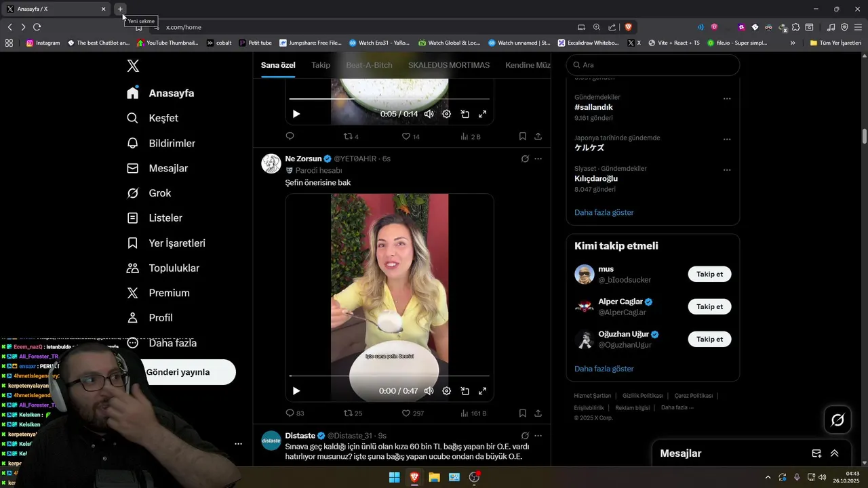Viewport: 868px width, 488px height.
Task: Open Grok from the sidebar
Action: (x=149, y=193)
